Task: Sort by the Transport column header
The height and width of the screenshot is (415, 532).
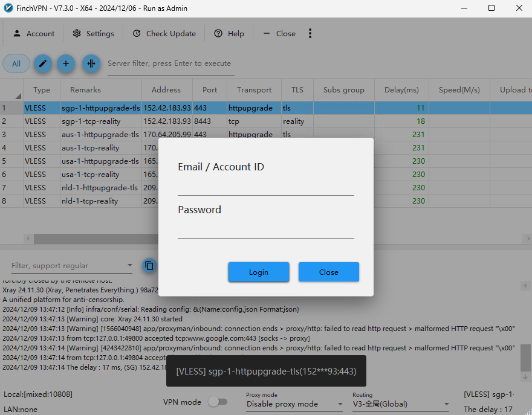Action: 254,90
